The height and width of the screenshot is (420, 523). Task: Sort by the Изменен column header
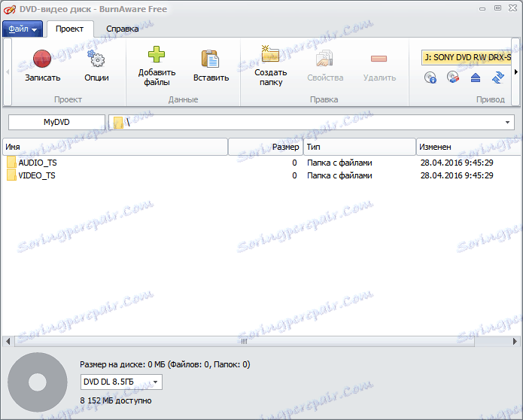469,147
